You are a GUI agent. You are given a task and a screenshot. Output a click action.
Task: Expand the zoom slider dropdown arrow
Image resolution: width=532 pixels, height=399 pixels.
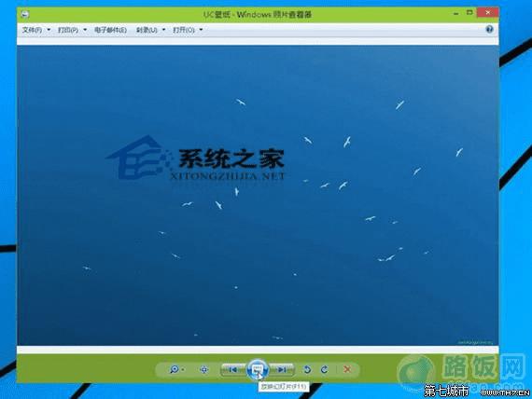point(183,369)
